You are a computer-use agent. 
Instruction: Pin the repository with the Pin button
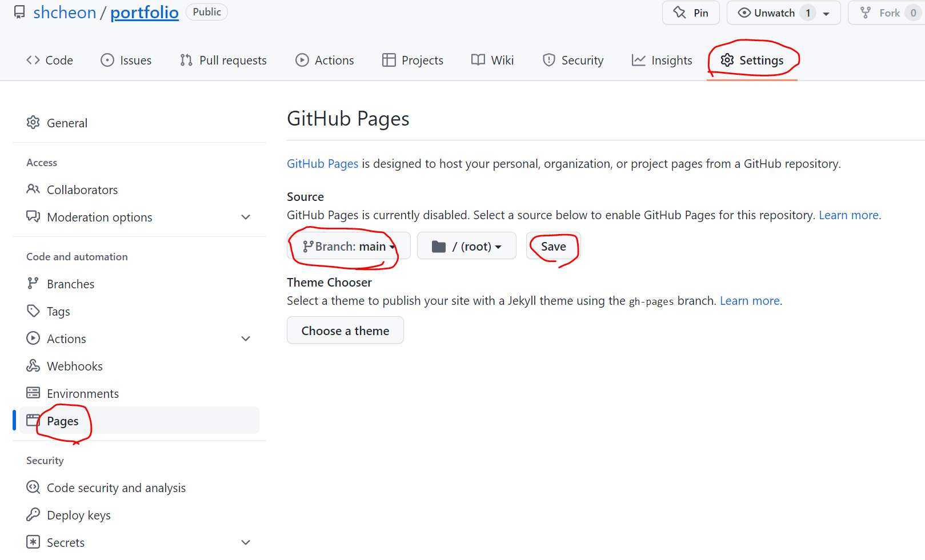[x=691, y=13]
